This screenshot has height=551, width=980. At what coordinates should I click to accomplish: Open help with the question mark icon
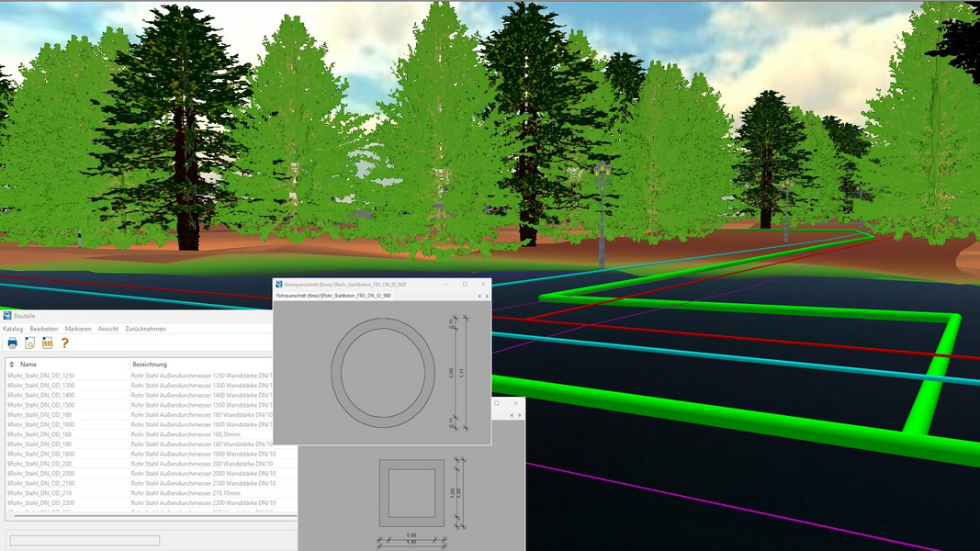65,343
